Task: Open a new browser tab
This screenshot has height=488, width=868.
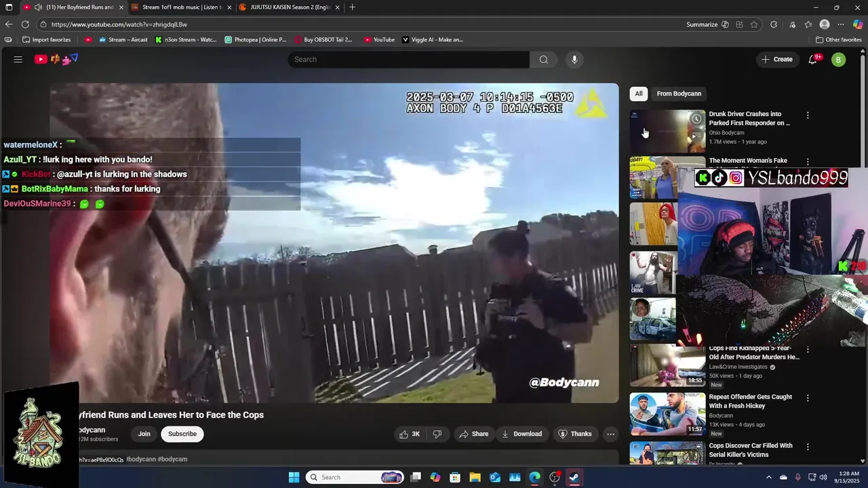Action: 352,7
